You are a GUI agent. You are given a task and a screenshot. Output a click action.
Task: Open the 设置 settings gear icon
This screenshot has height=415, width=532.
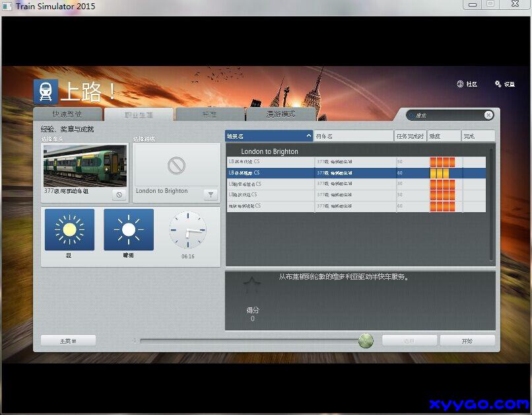[x=498, y=84]
